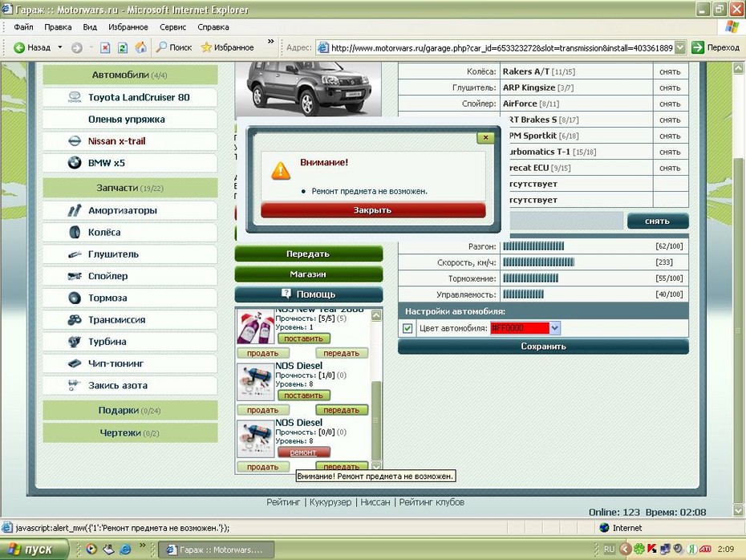Click the shock absorbers icon beside Амортизаторы

[x=75, y=210]
